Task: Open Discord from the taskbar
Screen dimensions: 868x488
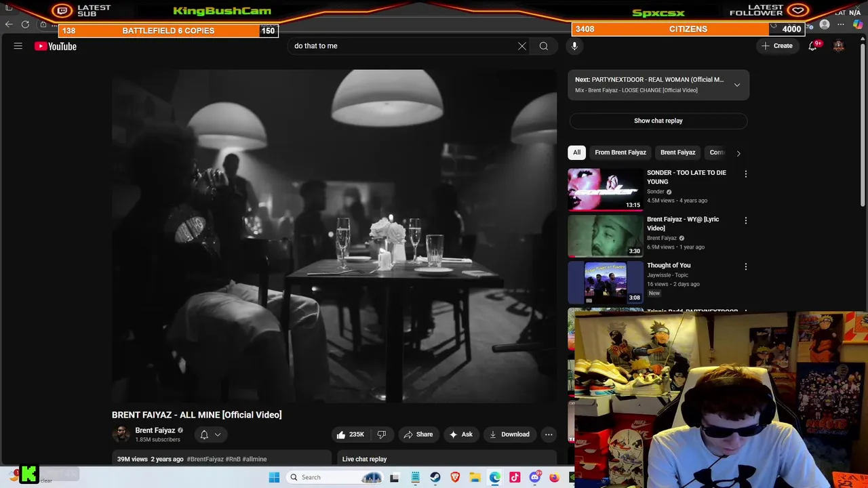Action: coord(535,477)
